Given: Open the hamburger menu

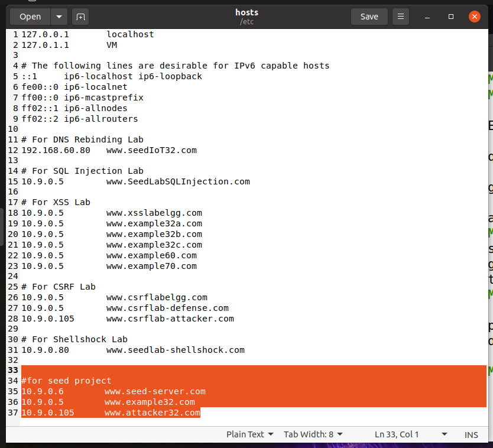Looking at the screenshot, I should [400, 16].
